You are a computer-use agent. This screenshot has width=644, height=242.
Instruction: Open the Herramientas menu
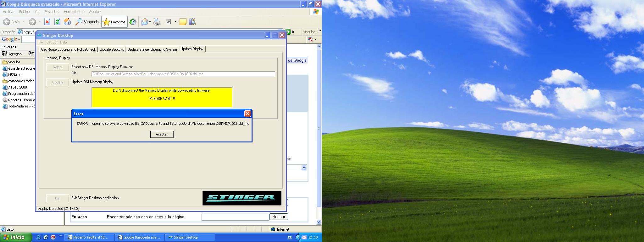click(x=74, y=12)
